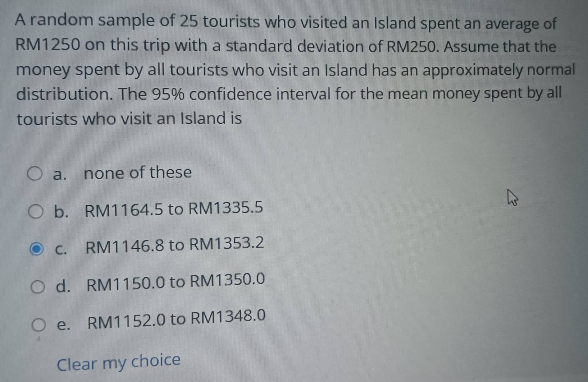
Task: Select the radio button for option b
Action: point(36,212)
